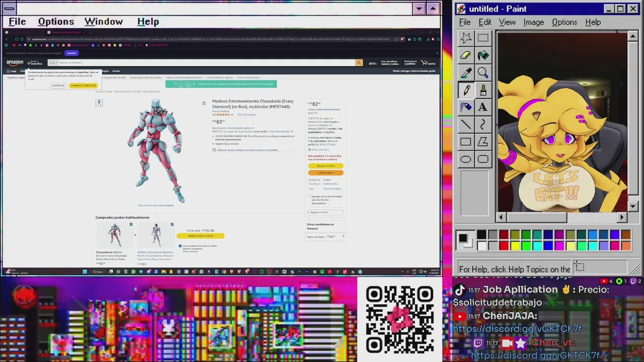Open the Discord link posted by ChenJAJA
Screen dimensions: 644x362
tap(517, 329)
